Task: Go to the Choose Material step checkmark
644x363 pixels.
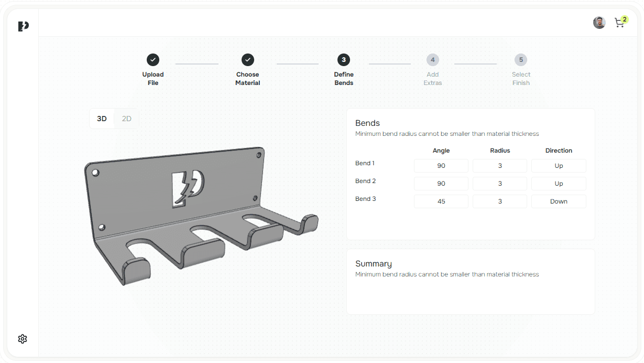Action: pos(248,60)
